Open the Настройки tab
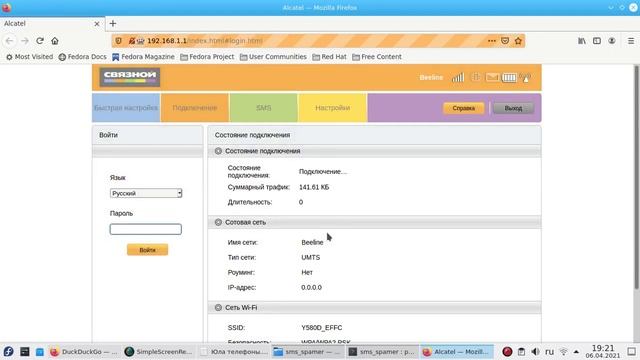The image size is (640, 360). (333, 108)
